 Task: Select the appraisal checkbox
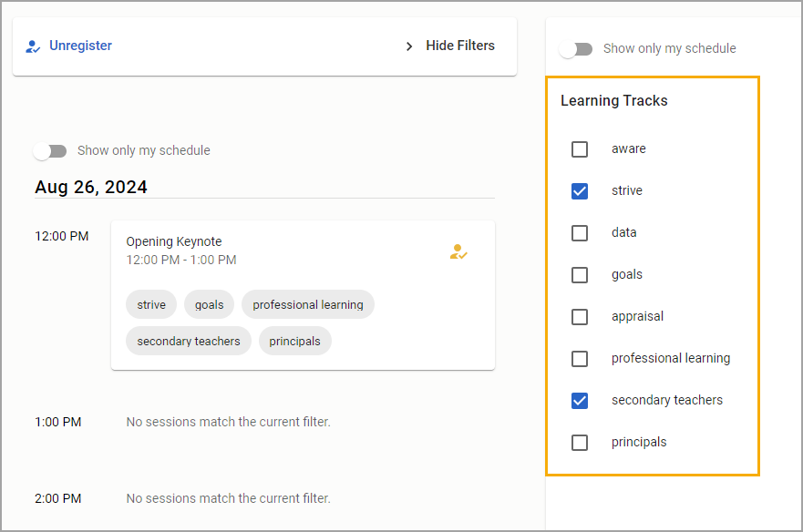point(579,317)
